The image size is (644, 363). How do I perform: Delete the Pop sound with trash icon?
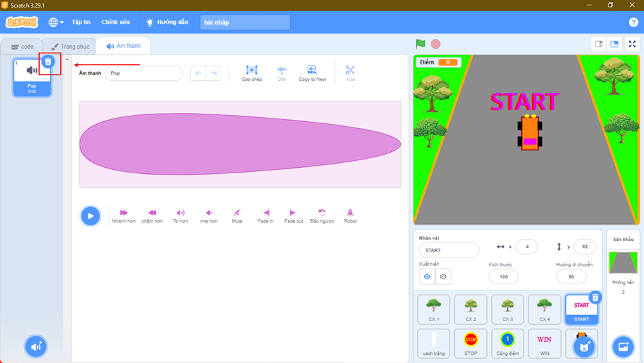48,62
